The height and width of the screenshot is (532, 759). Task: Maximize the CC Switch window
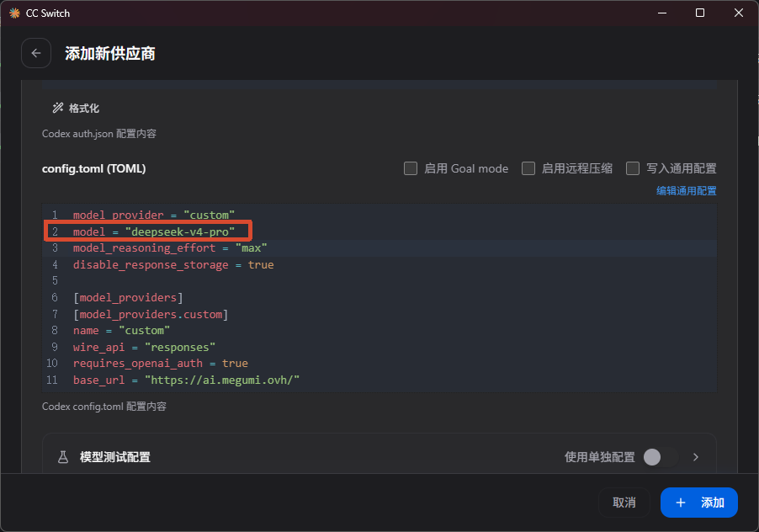700,13
